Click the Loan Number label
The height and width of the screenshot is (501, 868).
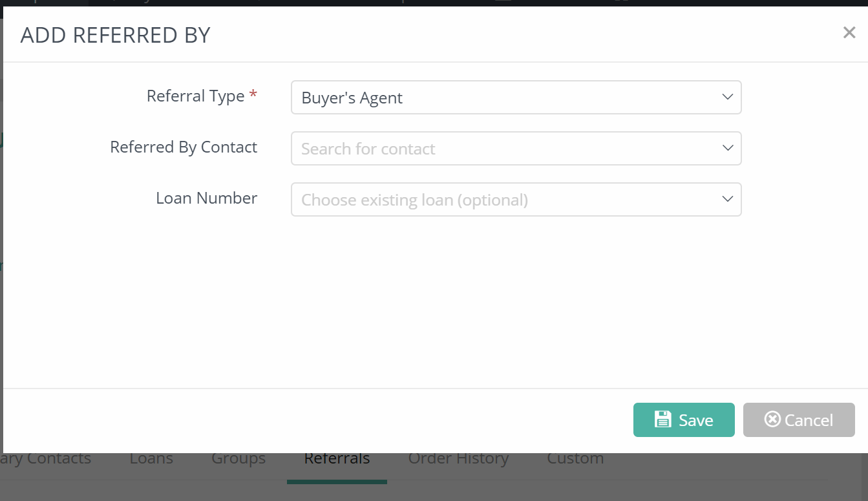click(x=206, y=198)
